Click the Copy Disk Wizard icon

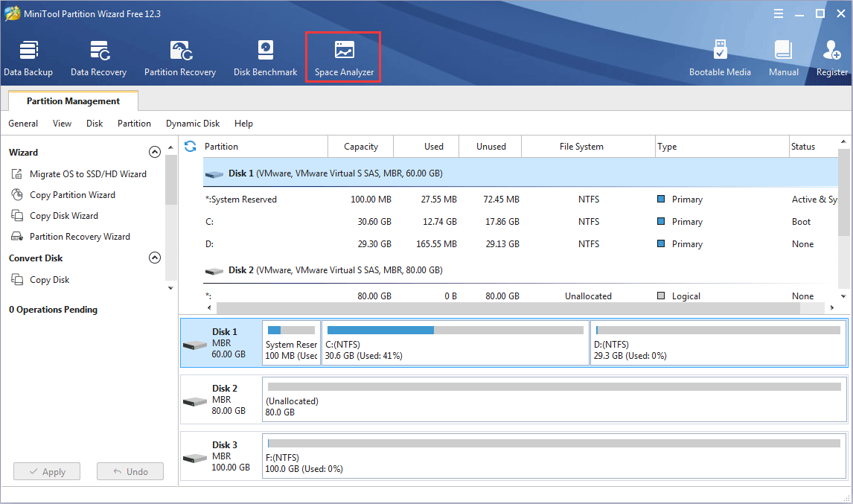(x=17, y=216)
